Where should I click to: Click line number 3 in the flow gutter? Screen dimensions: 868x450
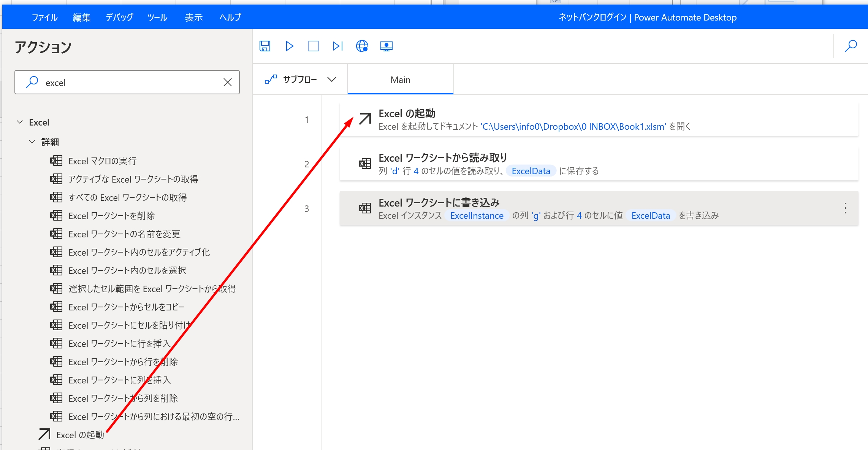pos(307,209)
